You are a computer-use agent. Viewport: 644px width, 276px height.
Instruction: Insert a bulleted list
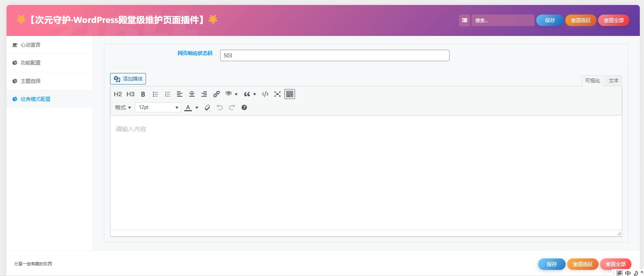[155, 94]
